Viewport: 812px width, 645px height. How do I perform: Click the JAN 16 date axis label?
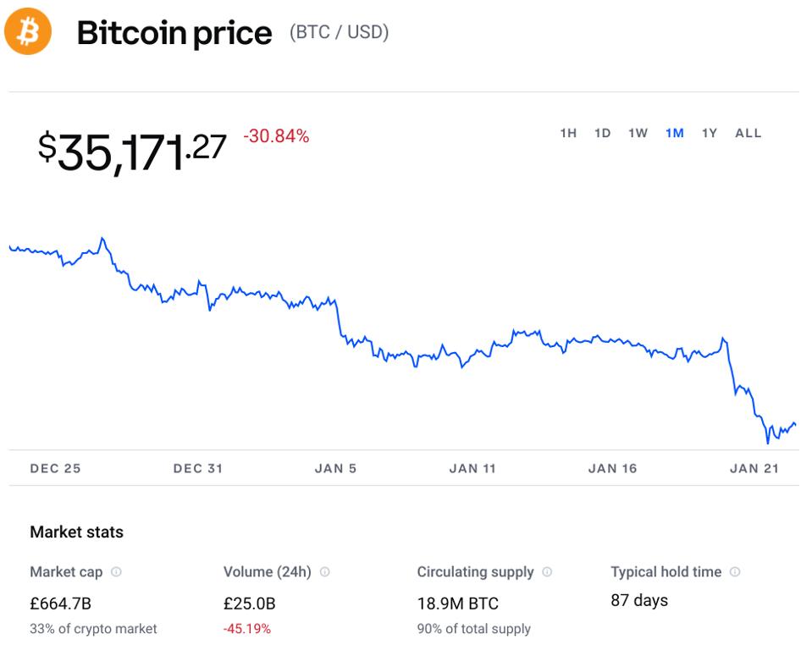612,468
